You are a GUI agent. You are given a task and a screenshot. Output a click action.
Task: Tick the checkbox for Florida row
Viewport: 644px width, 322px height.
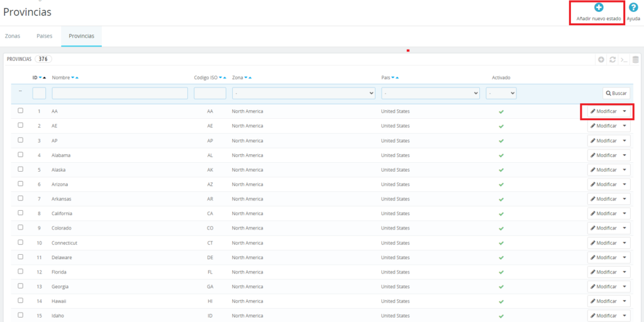pyautogui.click(x=21, y=272)
